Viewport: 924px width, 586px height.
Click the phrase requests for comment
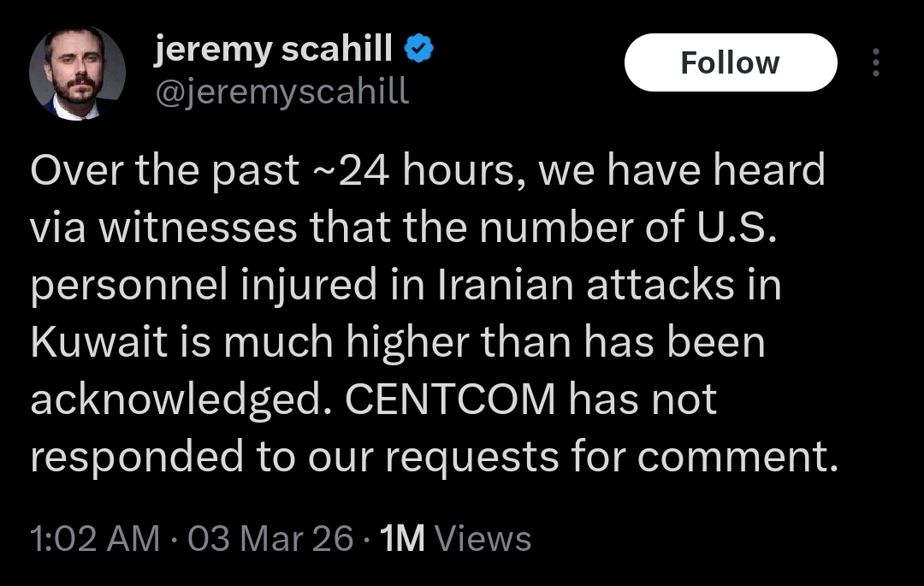coord(612,459)
